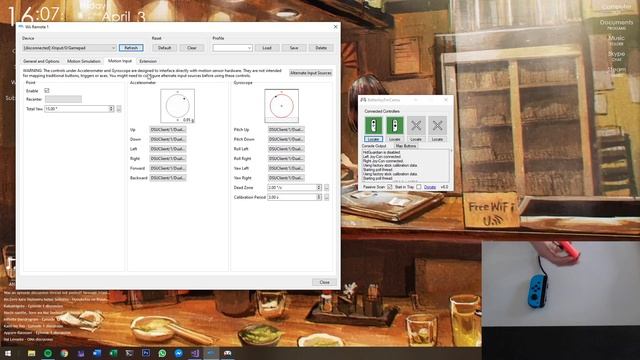Click the accelerometer visualization circle
The image size is (640, 360).
(x=178, y=106)
